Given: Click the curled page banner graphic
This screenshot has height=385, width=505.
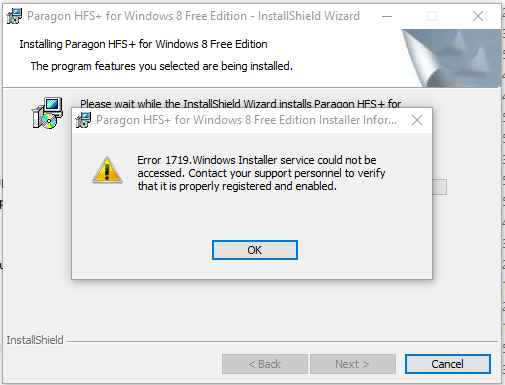Looking at the screenshot, I should tap(451, 58).
